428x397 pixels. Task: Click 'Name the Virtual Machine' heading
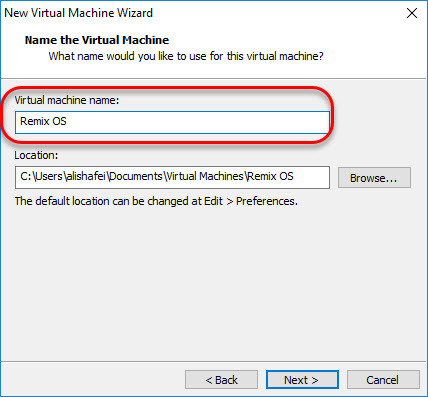click(97, 40)
